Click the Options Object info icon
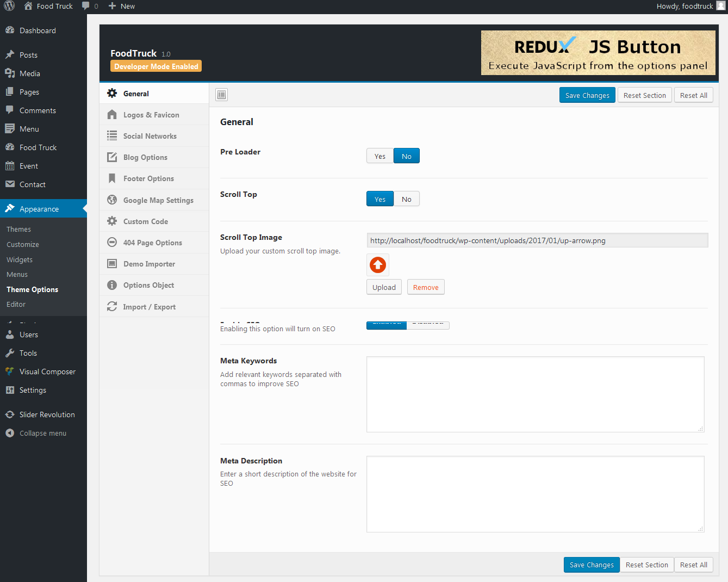The width and height of the screenshot is (728, 582). (112, 285)
